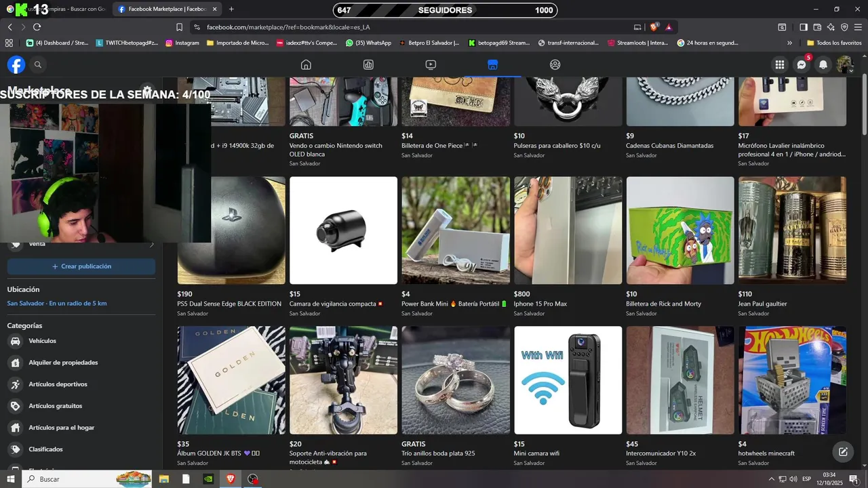The height and width of the screenshot is (488, 868).
Task: Open the WhatsApp bookmark
Action: (x=368, y=43)
